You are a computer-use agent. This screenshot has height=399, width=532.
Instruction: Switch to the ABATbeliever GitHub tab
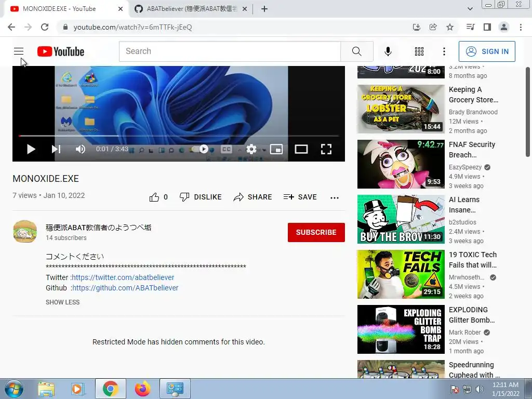[192, 9]
